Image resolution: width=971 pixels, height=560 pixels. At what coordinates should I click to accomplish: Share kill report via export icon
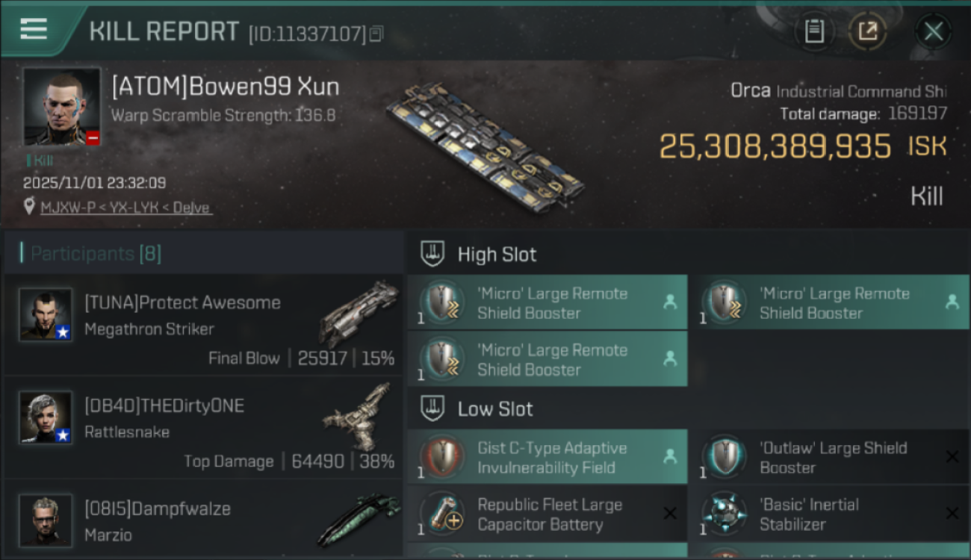coord(868,31)
